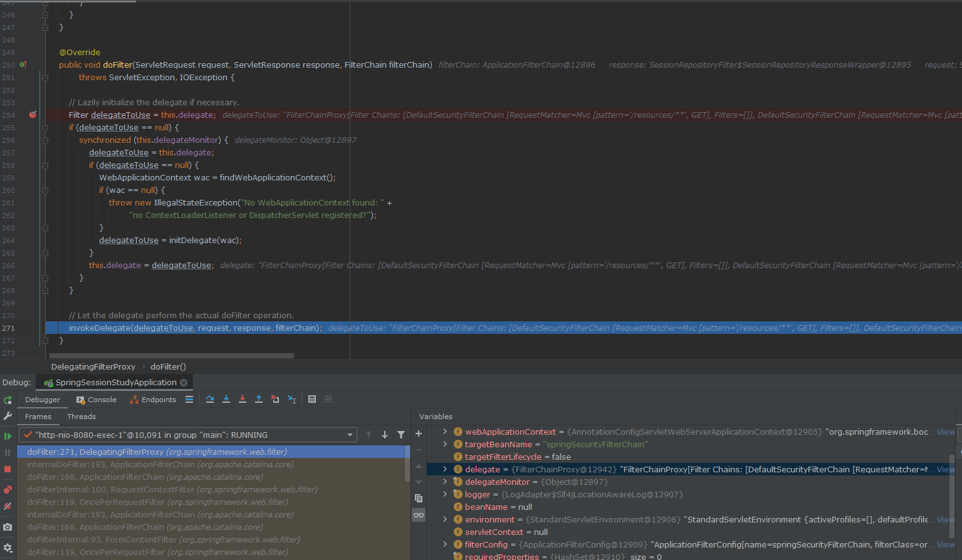Switch to the Console tab

96,399
